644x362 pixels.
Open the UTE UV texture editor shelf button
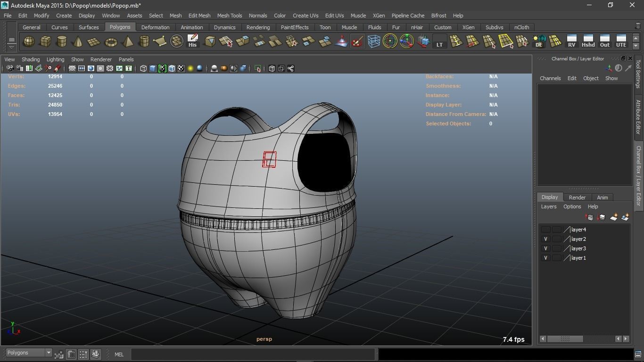coord(621,41)
